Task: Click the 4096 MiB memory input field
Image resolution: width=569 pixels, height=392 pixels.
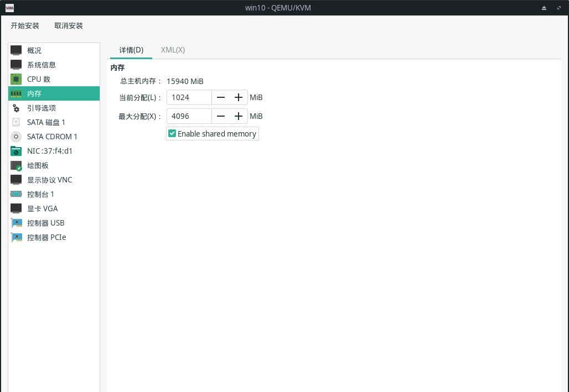Action: click(188, 116)
